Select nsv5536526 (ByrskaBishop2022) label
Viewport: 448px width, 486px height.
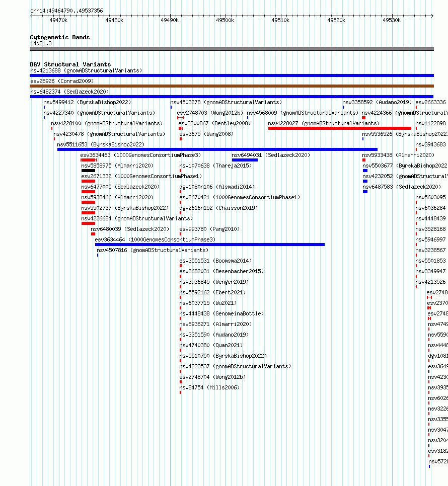(x=405, y=134)
